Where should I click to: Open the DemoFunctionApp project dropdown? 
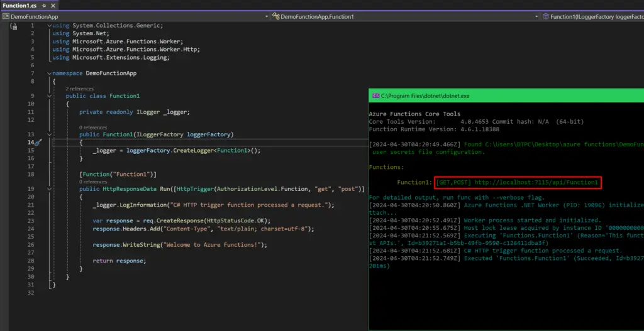coord(265,16)
